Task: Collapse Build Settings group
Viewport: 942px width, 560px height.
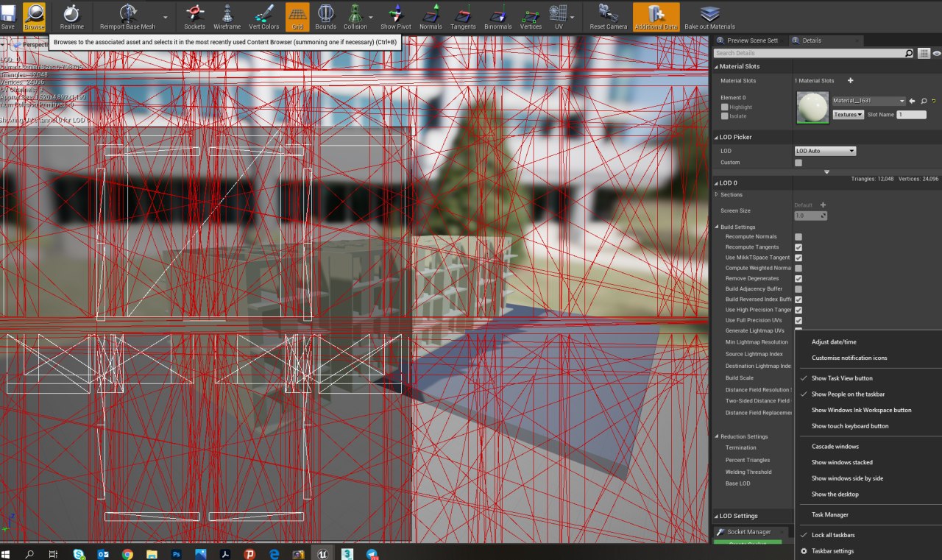Action: coord(717,227)
